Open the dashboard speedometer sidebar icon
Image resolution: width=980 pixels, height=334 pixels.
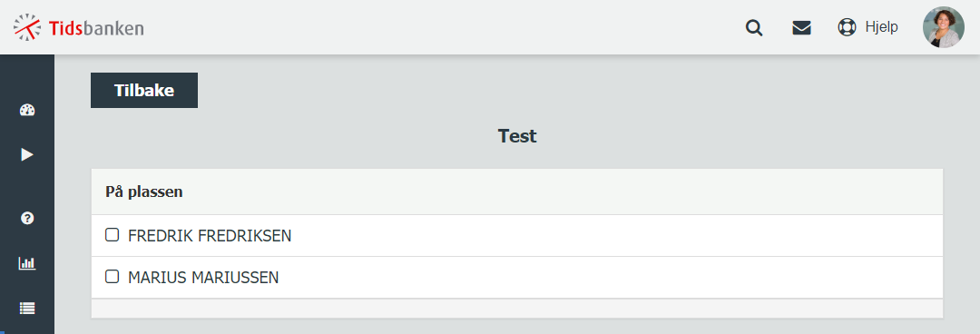(x=27, y=111)
